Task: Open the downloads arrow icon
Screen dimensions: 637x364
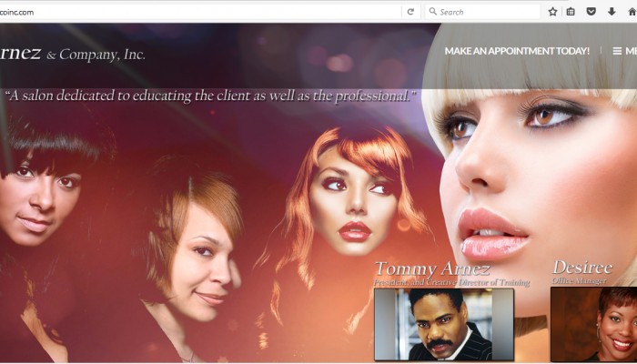Action: point(612,11)
